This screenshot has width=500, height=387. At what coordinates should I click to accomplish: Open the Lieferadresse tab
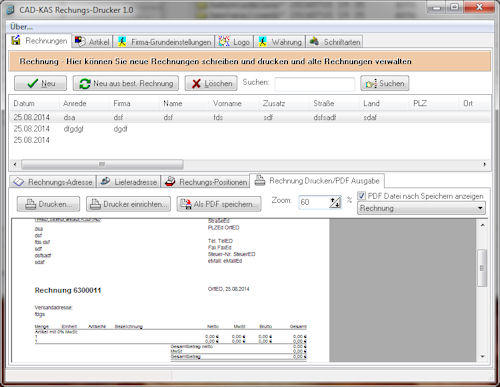(x=129, y=182)
